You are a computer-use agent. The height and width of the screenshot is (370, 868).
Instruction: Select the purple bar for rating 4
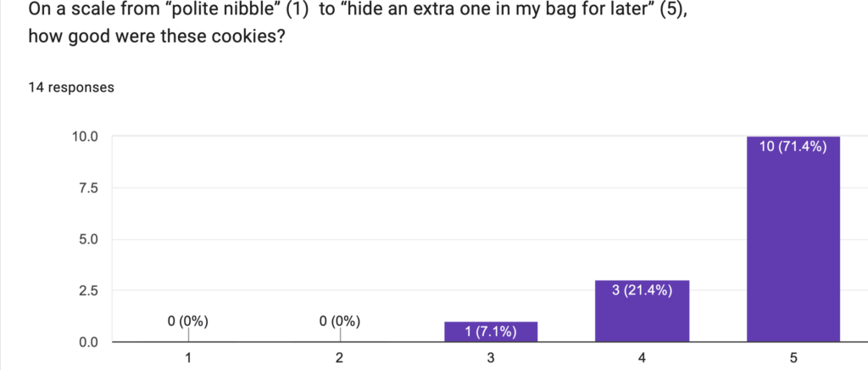click(643, 311)
